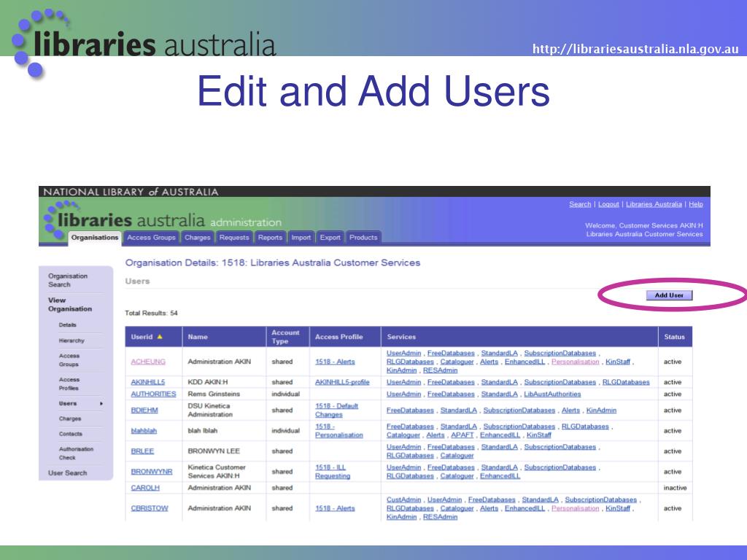
Task: Open Organisation Search in the sidebar
Action: (68, 280)
